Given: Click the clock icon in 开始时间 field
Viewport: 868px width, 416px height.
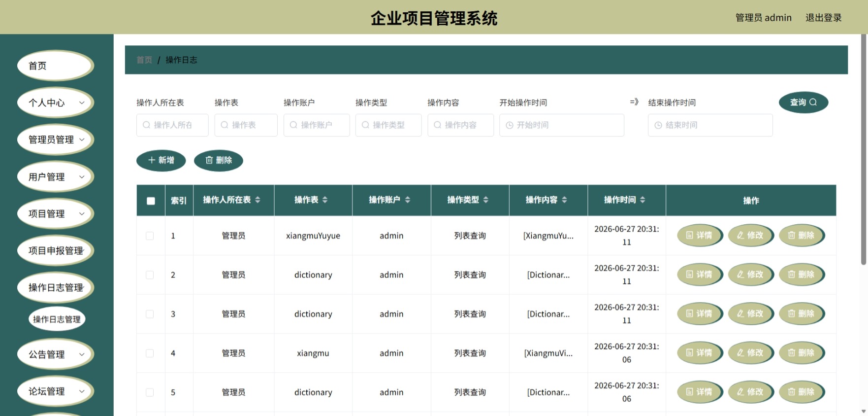Looking at the screenshot, I should pos(510,125).
